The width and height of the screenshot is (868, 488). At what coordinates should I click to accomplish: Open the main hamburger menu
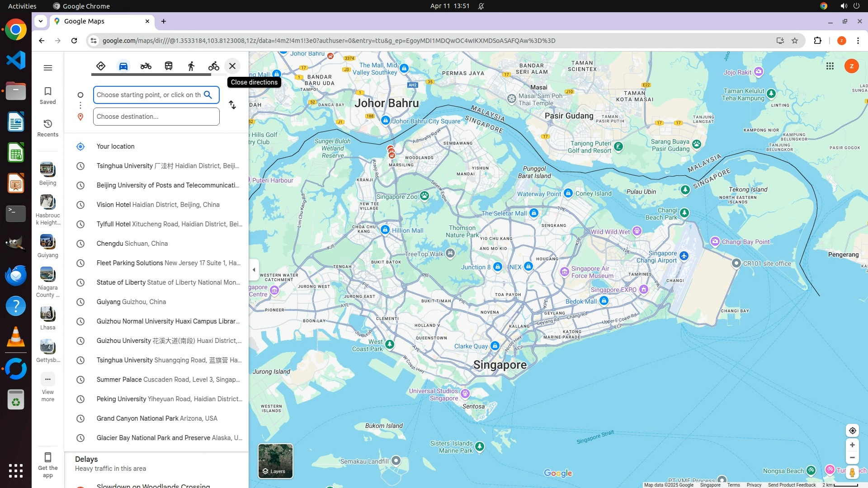tap(48, 68)
